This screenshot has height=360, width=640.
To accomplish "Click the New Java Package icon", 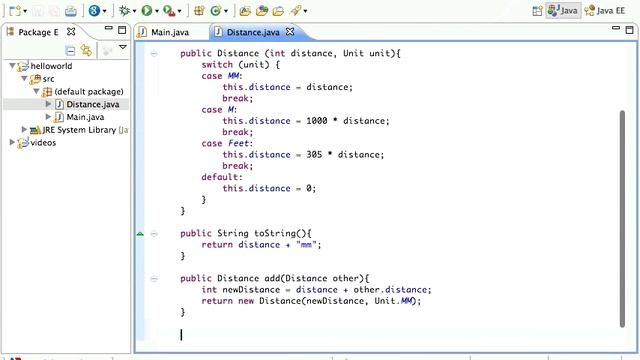I will click(199, 11).
